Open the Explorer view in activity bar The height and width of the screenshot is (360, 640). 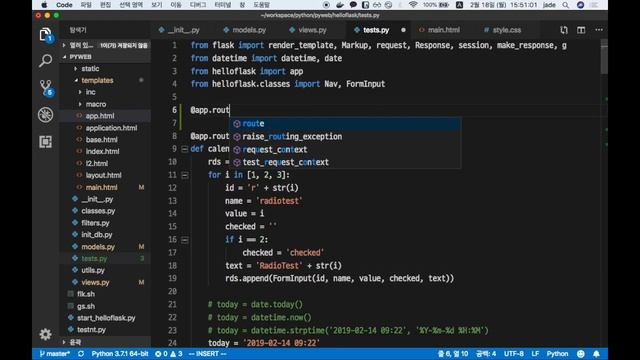click(x=45, y=35)
